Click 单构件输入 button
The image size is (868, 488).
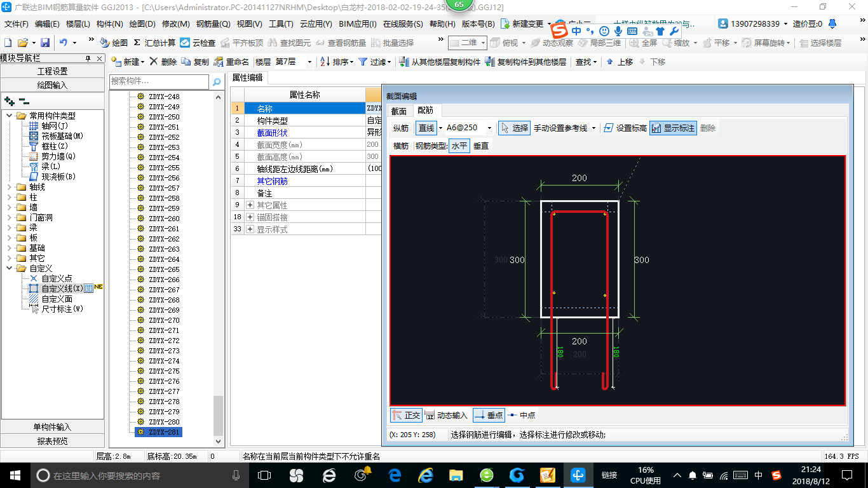coord(53,427)
